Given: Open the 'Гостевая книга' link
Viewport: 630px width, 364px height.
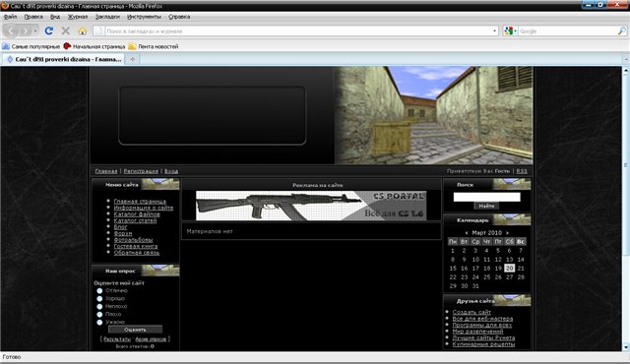Looking at the screenshot, I should click(136, 246).
